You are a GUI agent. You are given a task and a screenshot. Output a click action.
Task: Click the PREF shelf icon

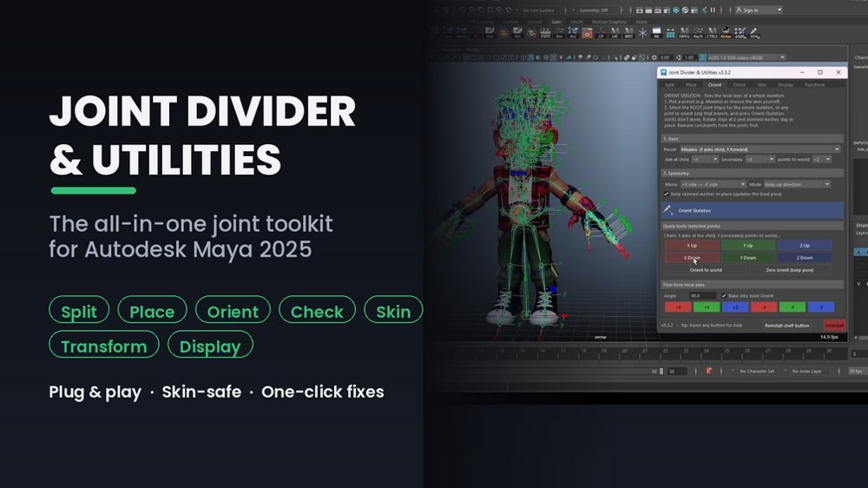click(545, 33)
